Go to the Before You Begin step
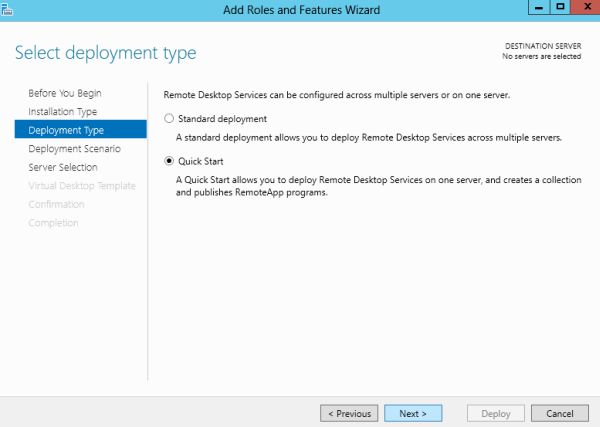 [65, 93]
